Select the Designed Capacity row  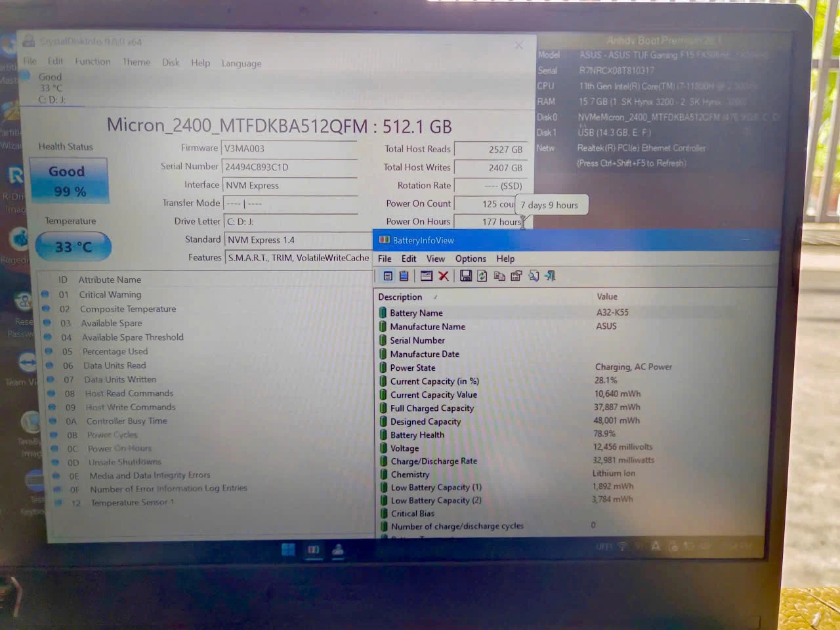(576, 421)
